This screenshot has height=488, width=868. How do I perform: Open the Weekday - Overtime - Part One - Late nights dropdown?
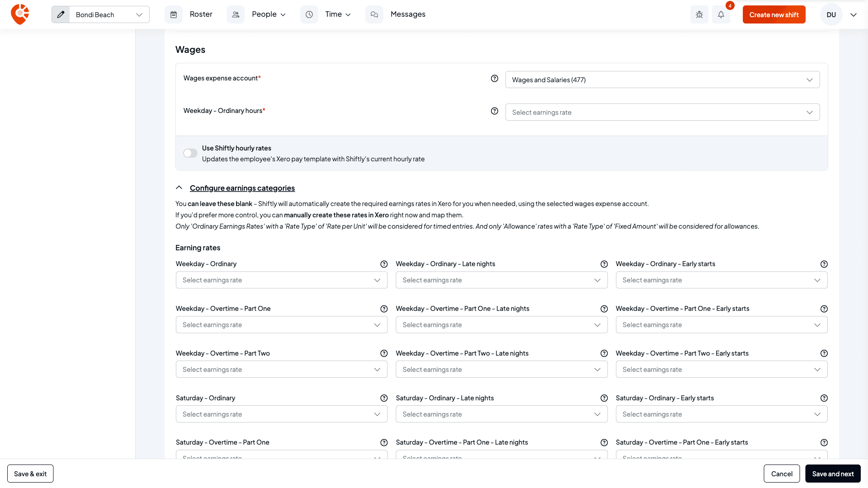tap(501, 325)
